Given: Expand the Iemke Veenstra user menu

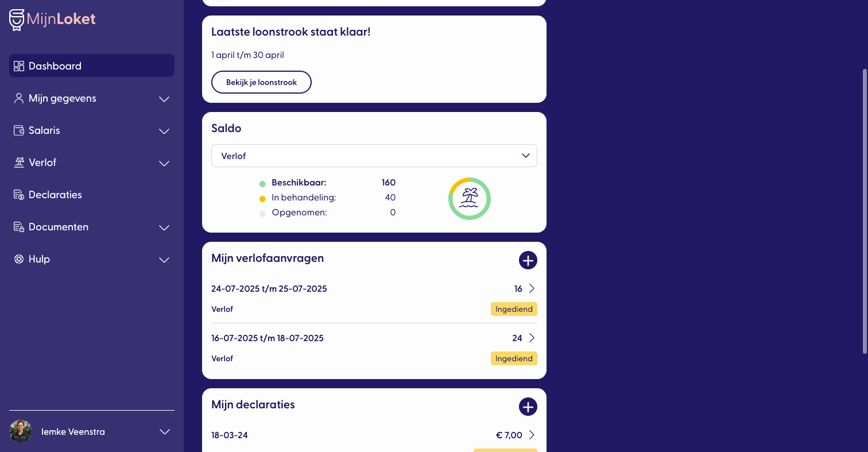Looking at the screenshot, I should coord(165,432).
